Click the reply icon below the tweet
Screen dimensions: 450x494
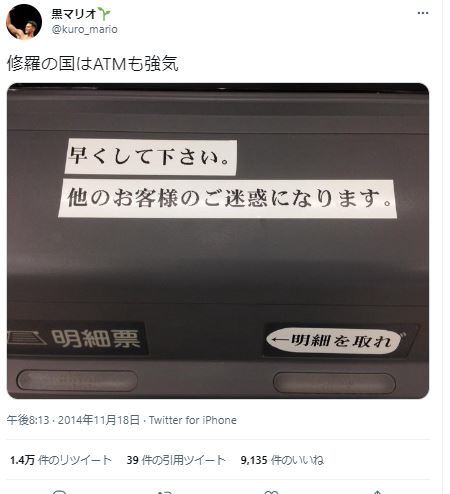tap(60, 492)
